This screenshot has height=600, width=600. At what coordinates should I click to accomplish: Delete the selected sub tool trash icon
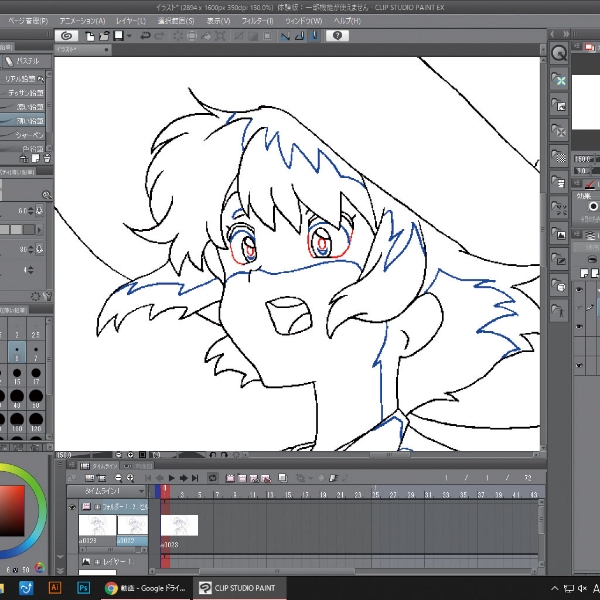click(x=47, y=158)
